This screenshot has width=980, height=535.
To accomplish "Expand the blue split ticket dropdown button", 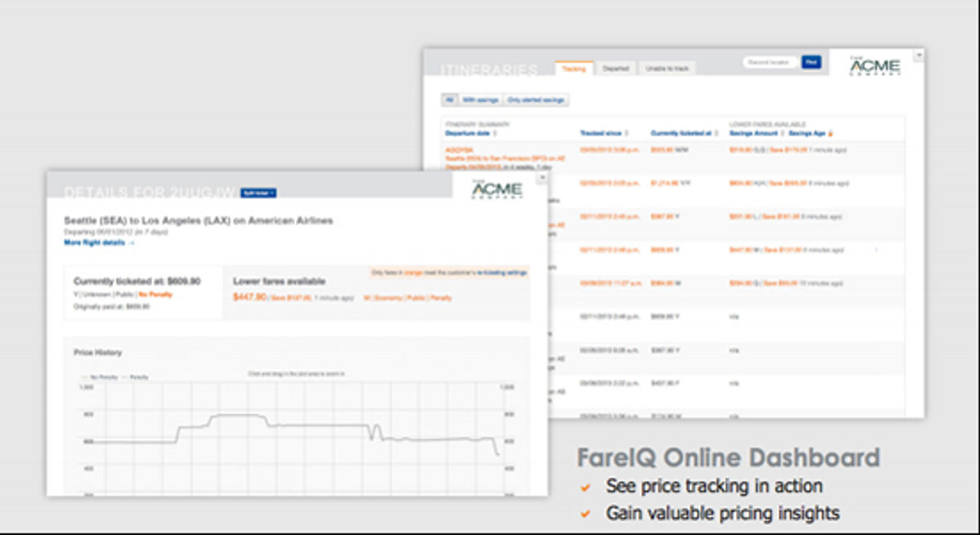I will [258, 193].
